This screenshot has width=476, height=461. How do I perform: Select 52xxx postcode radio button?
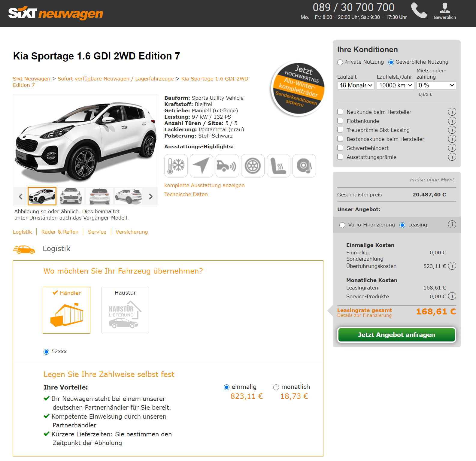tap(46, 352)
